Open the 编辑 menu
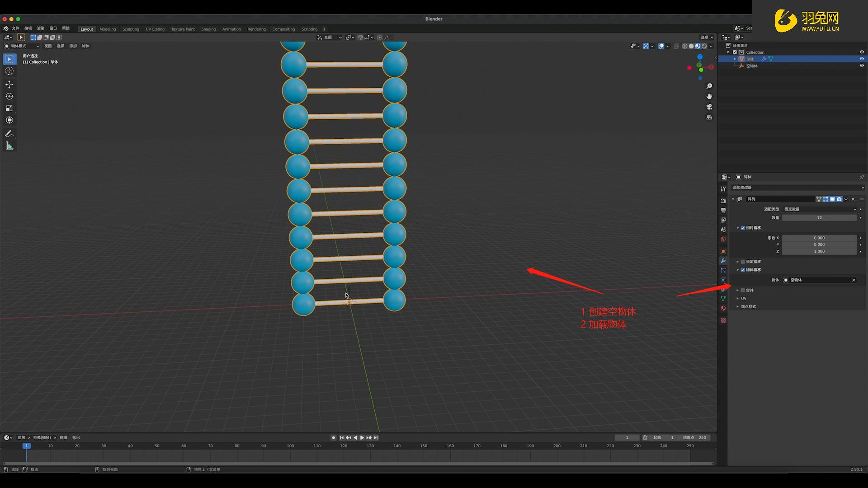Screen dimensions: 868x488 28,28
